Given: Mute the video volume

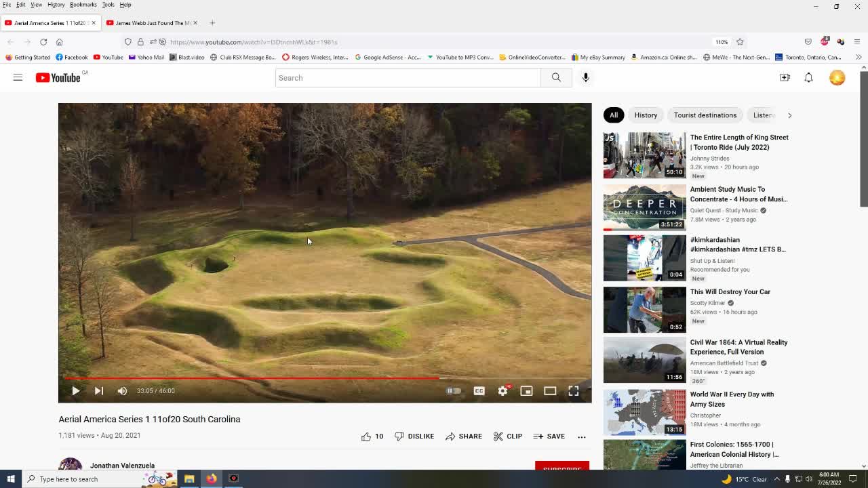Looking at the screenshot, I should click(x=122, y=390).
